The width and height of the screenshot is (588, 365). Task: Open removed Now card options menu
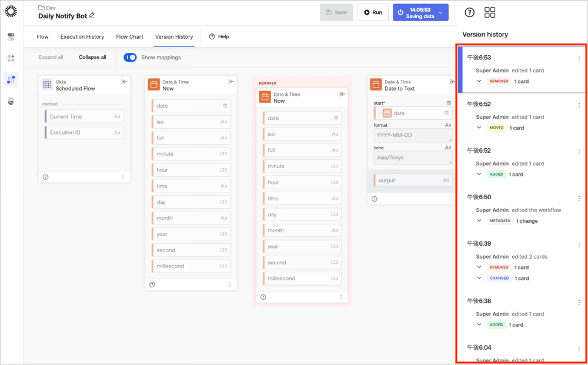point(341,297)
